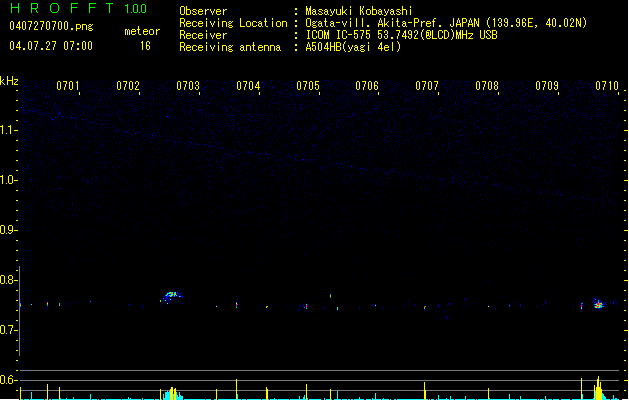Click the meteor count value 16

[x=145, y=46]
